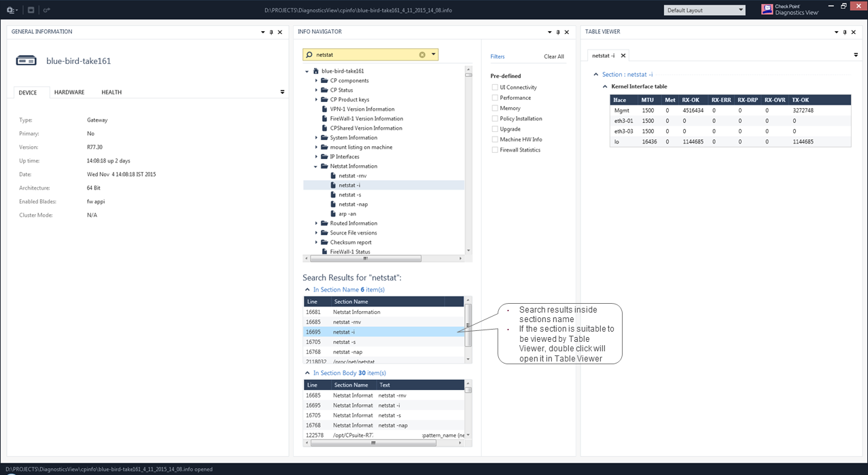Close the Info Navigator panel
Viewport: 868px width, 475px height.
567,32
